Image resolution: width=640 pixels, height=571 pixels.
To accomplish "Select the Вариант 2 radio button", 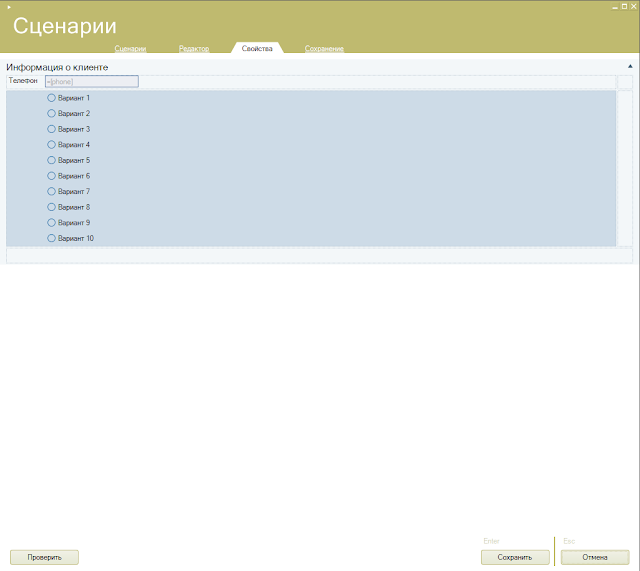I will point(51,113).
